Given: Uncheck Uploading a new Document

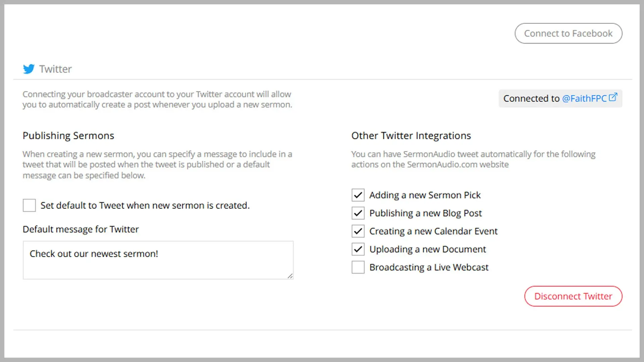Looking at the screenshot, I should click(358, 249).
